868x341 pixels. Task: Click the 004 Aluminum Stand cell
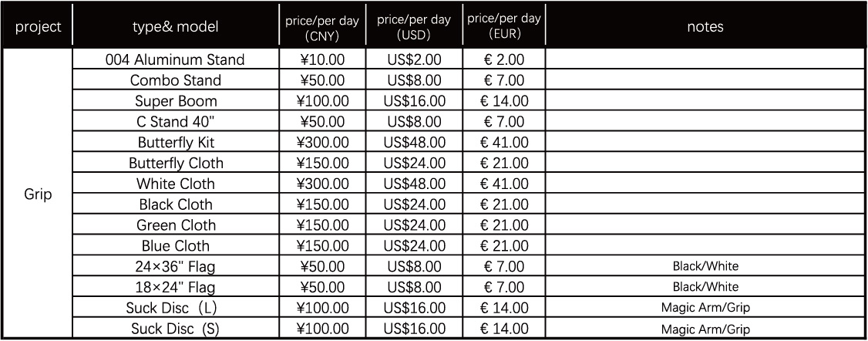[x=176, y=59]
